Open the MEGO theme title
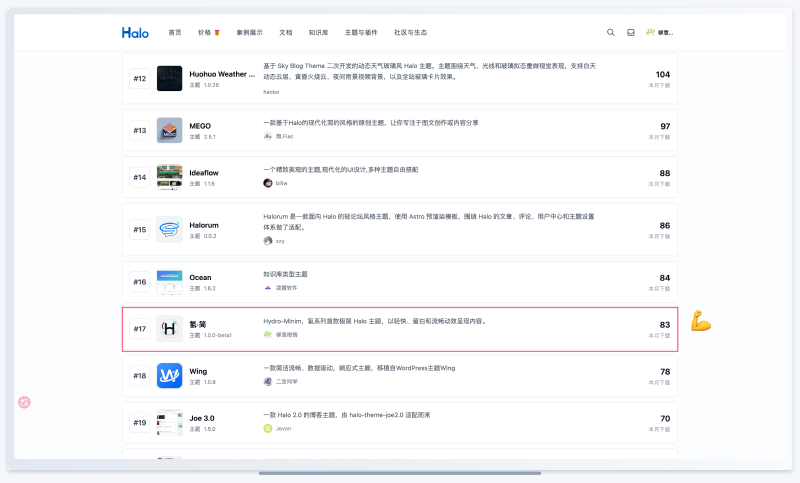 pyautogui.click(x=200, y=126)
